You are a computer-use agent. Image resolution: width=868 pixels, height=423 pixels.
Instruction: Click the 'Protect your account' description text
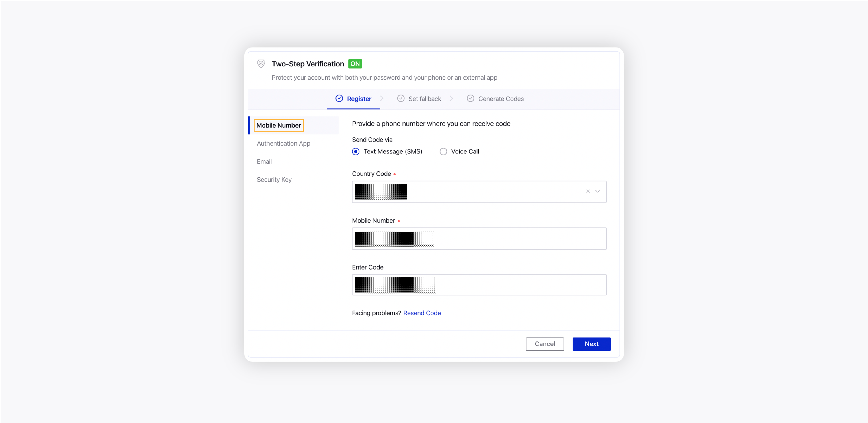tap(384, 78)
